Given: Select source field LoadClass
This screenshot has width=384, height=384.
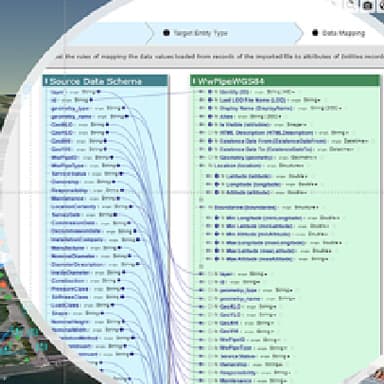Looking at the screenshot, I should pyautogui.click(x=65, y=305).
